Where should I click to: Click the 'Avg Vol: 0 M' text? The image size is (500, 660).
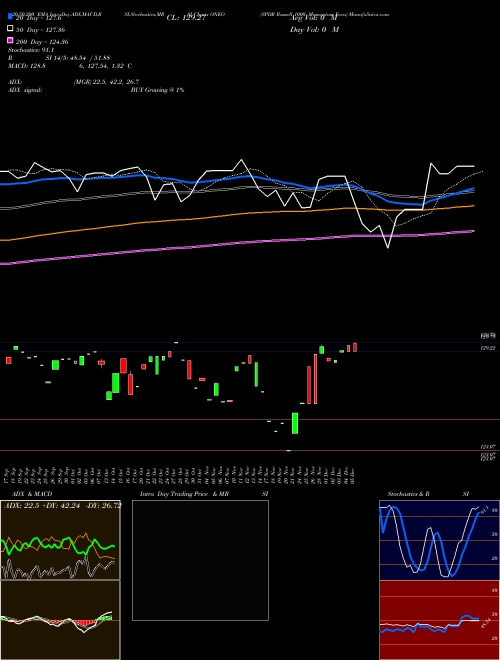(313, 18)
